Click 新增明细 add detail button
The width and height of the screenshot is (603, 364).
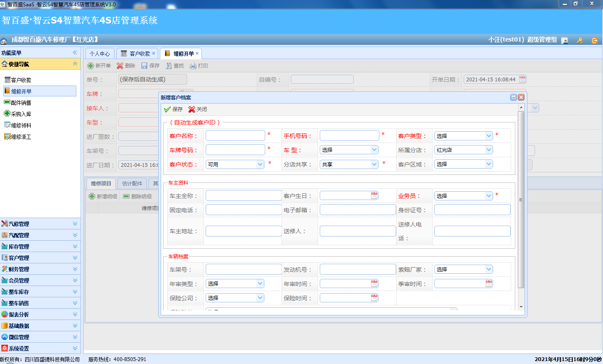coord(103,196)
